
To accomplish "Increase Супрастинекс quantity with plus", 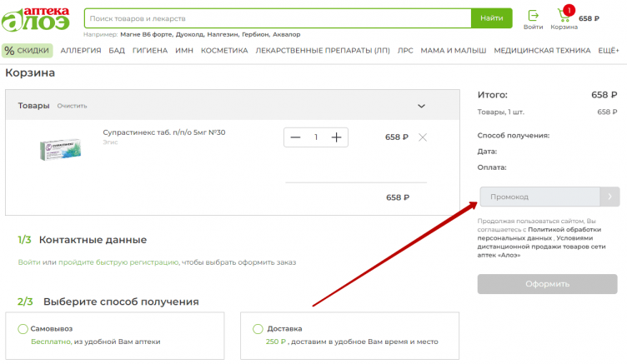I will coord(336,137).
